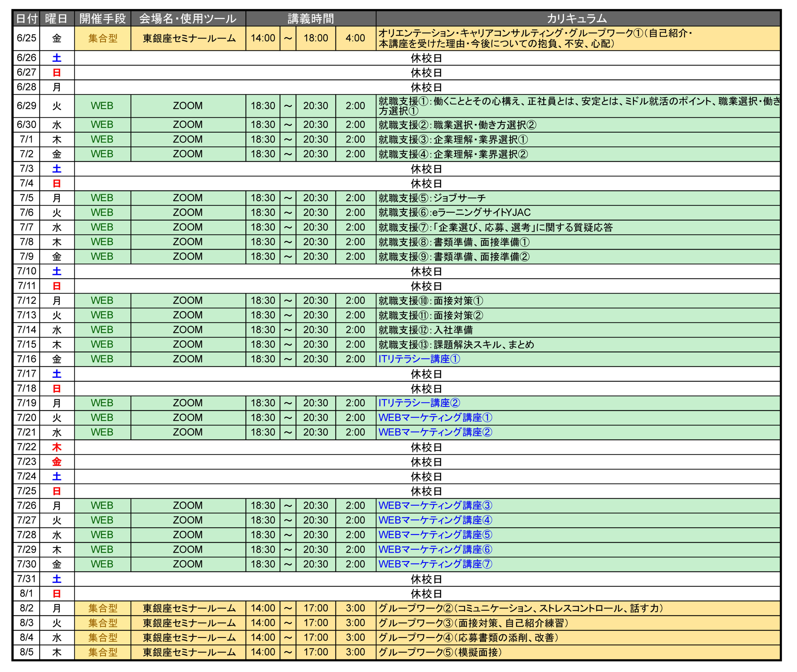Click 休校日 in the 7/24 row
Image resolution: width=797 pixels, height=672 pixels.
tap(427, 476)
